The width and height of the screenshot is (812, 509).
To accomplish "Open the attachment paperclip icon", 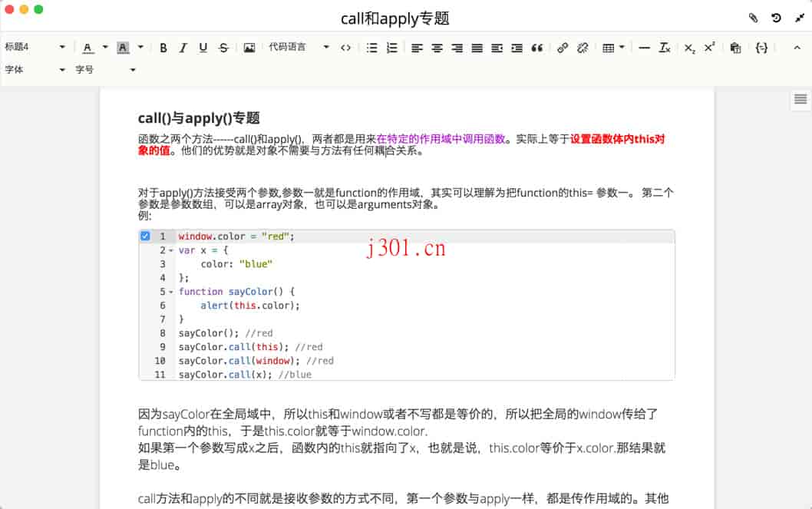I will (x=753, y=18).
